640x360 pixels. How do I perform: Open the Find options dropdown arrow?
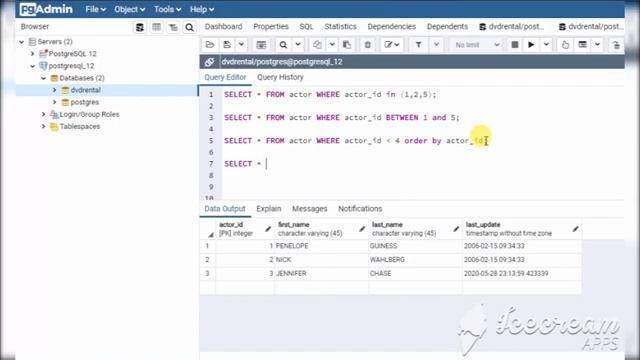(x=298, y=45)
